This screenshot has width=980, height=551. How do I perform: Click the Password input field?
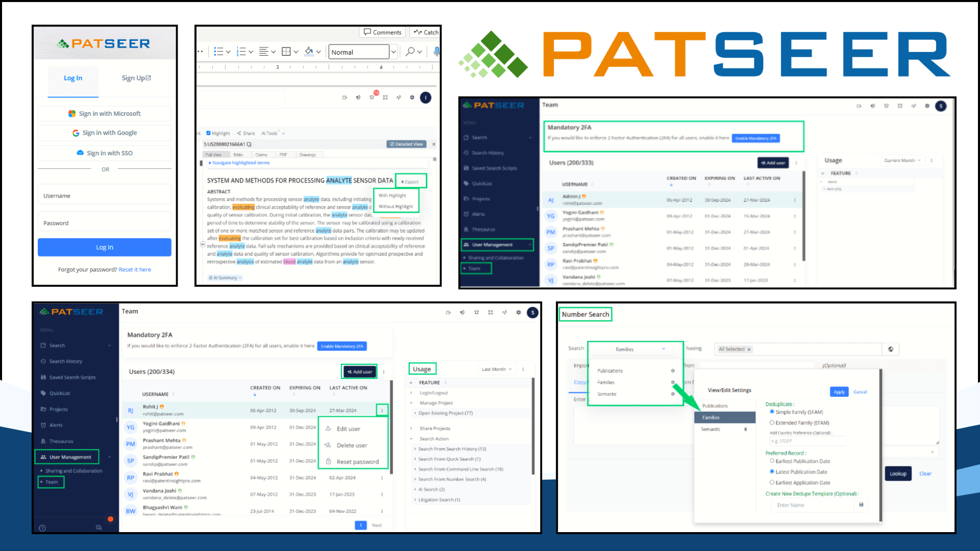point(105,223)
